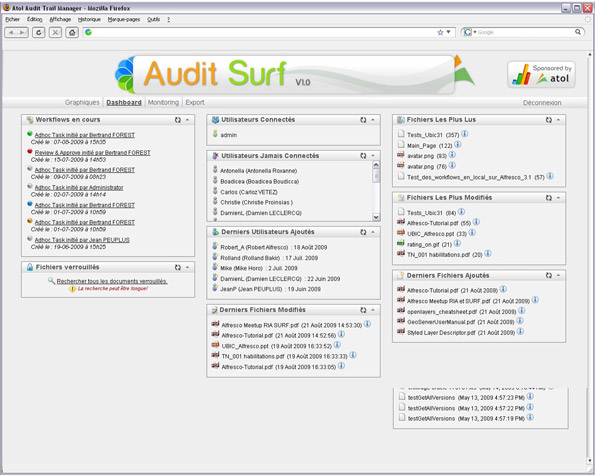Refresh the Fichiers Les Plus Lus panel
The width and height of the screenshot is (595, 476).
pos(549,120)
